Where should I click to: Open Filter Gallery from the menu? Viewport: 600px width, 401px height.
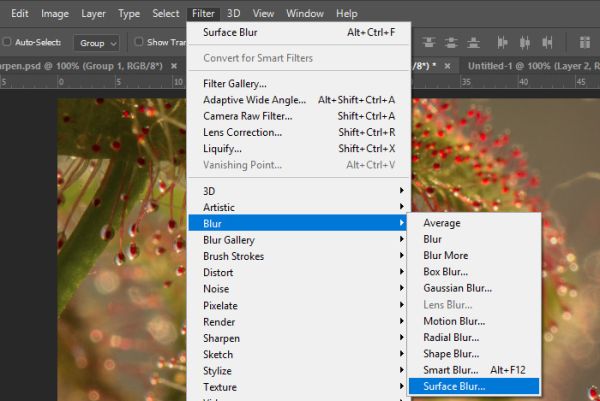pos(299,84)
